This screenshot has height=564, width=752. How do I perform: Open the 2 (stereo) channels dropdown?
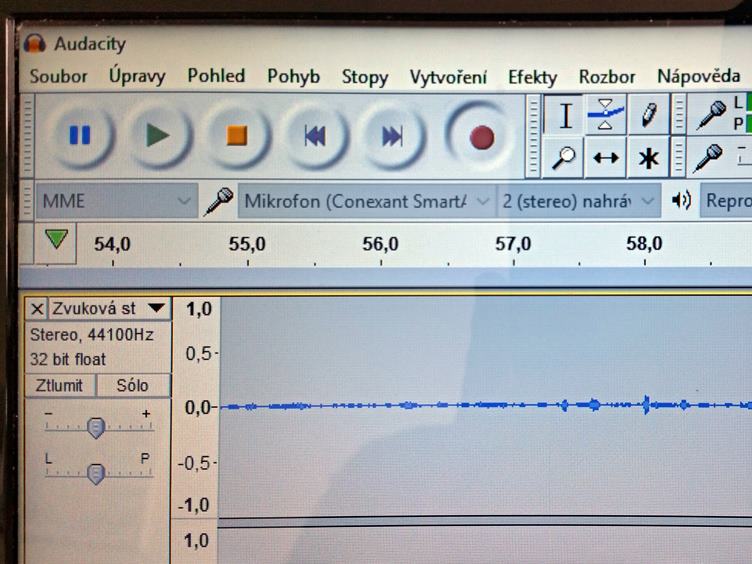point(579,201)
